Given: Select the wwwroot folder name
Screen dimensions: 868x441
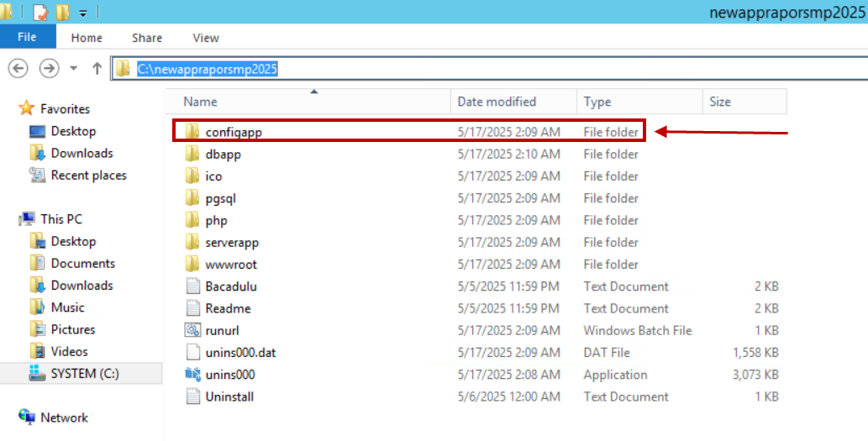Looking at the screenshot, I should 231,265.
